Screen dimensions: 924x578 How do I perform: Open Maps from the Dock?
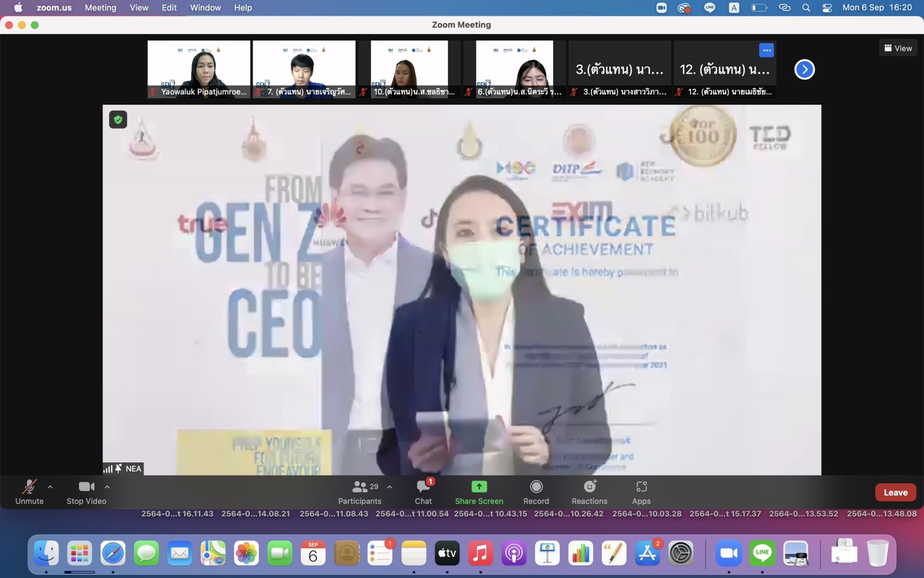[213, 553]
